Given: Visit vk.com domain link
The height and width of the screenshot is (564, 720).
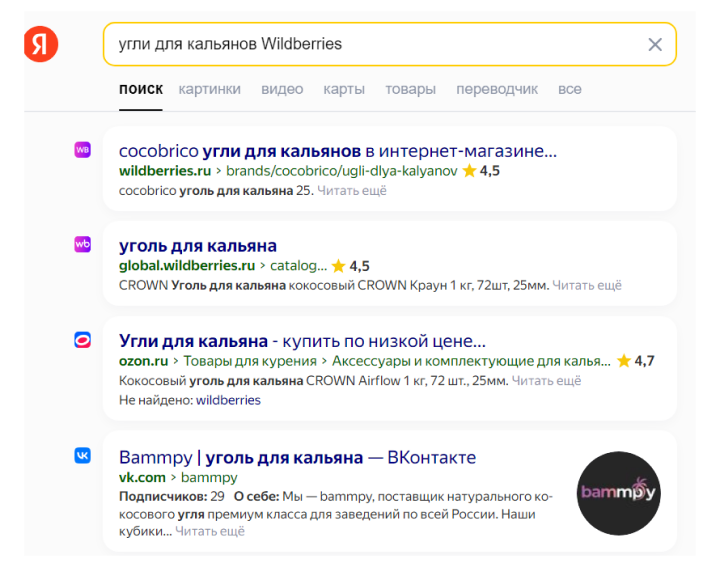Looking at the screenshot, I should (142, 478).
